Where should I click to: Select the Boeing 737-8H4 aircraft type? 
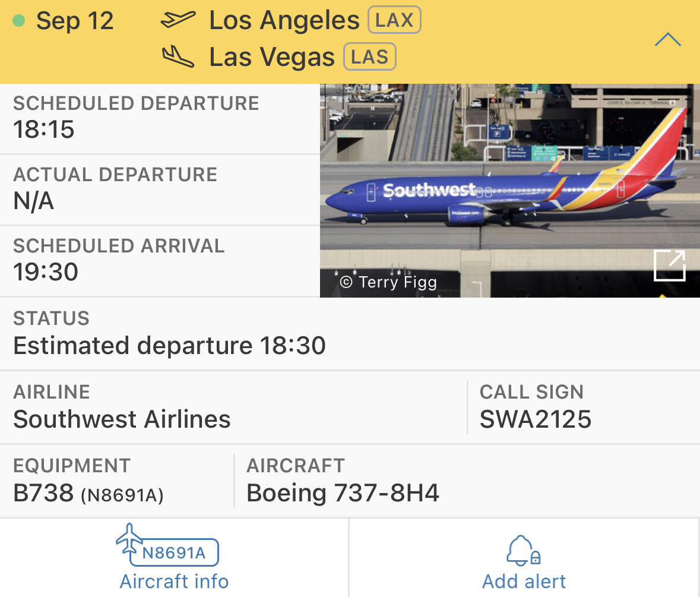[x=343, y=493]
